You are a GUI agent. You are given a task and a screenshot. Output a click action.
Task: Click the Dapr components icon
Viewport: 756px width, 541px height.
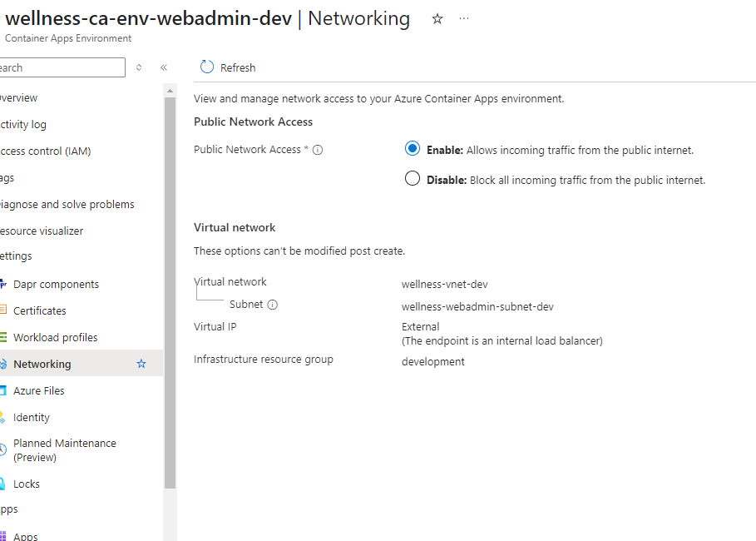tap(2, 284)
